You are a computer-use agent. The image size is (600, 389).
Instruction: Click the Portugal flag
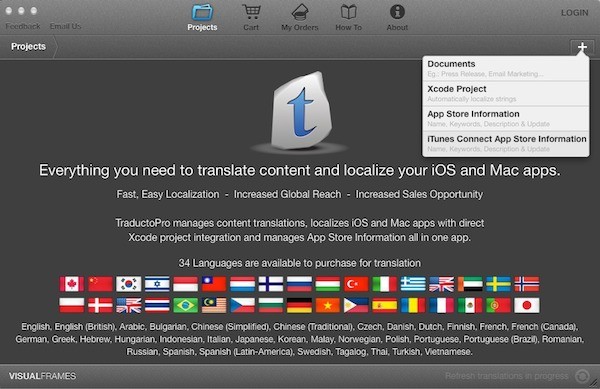[x=498, y=306]
